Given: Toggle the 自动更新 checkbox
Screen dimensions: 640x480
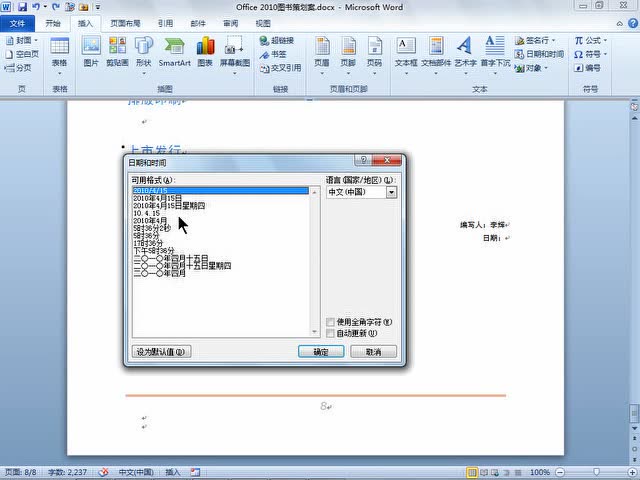Looking at the screenshot, I should click(331, 333).
